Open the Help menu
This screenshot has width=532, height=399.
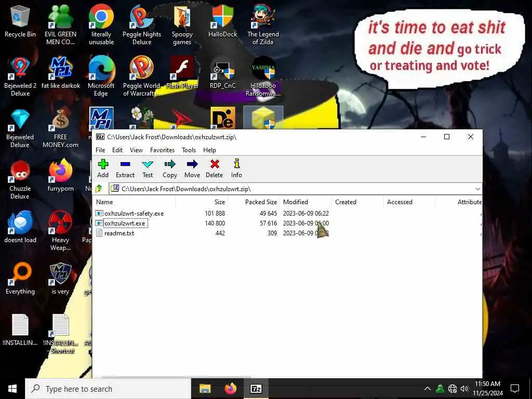tap(209, 150)
